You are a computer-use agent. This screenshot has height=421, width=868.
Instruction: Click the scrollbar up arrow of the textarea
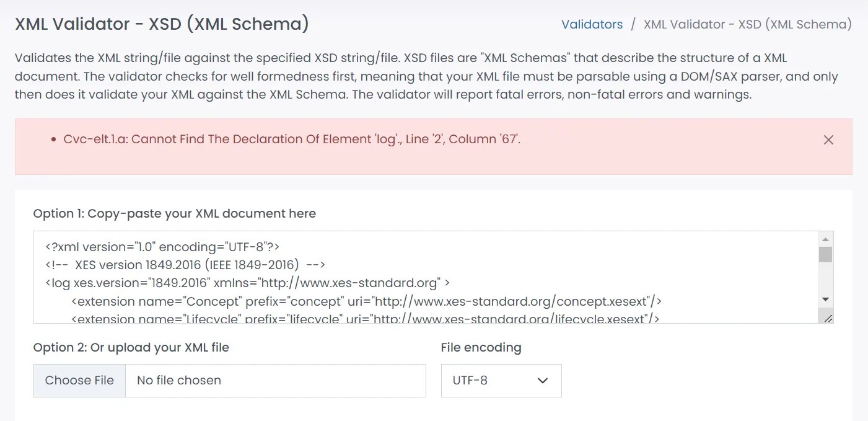[x=825, y=237]
